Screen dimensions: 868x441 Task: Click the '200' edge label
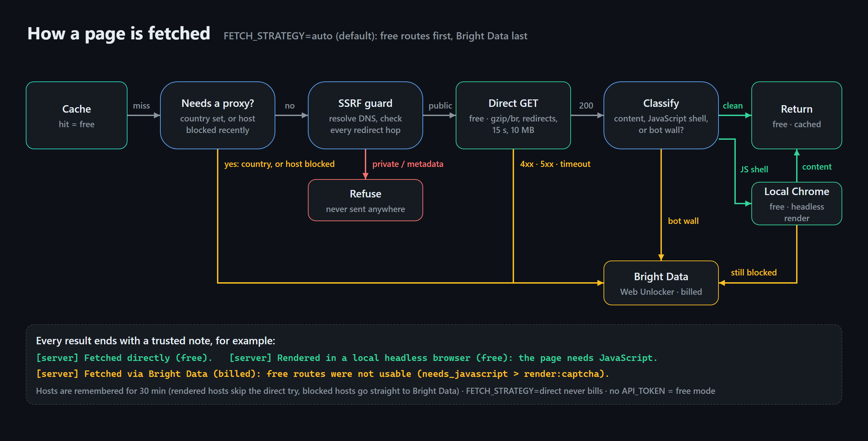click(x=586, y=106)
